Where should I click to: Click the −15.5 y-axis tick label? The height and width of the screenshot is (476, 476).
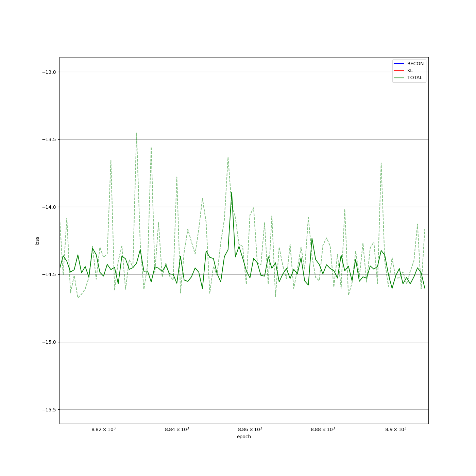49,409
